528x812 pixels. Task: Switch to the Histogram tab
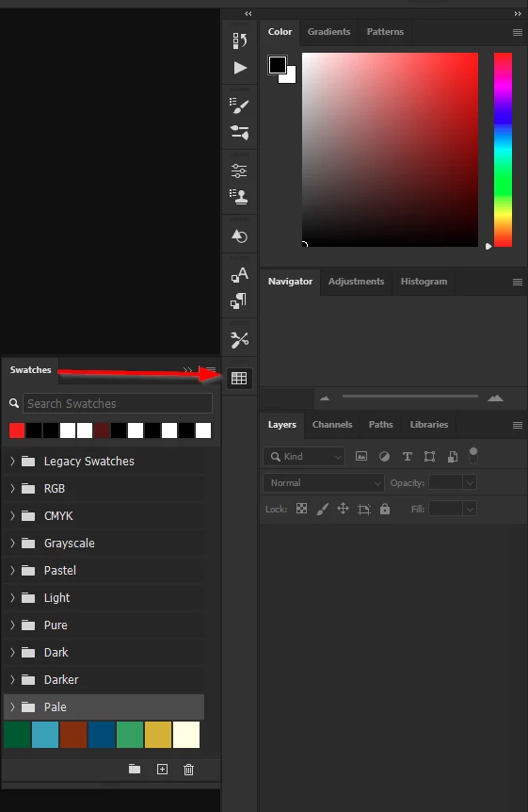(x=424, y=282)
